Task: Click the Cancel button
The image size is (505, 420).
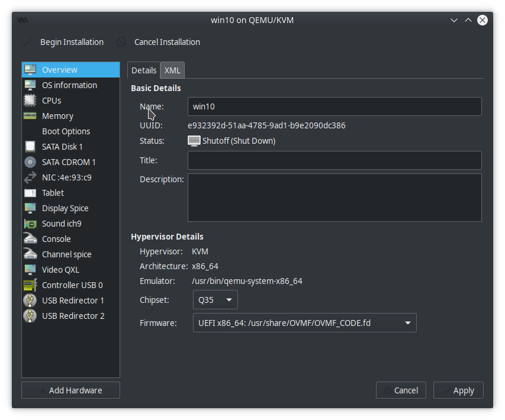Action: click(401, 390)
